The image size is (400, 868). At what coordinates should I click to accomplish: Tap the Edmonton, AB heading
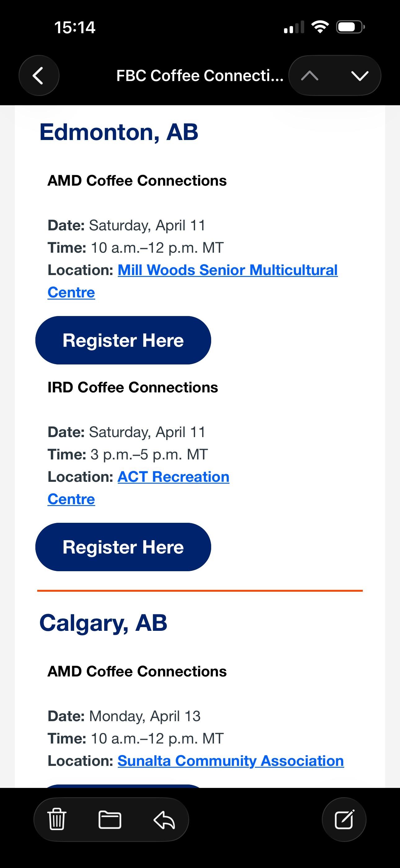pyautogui.click(x=119, y=132)
